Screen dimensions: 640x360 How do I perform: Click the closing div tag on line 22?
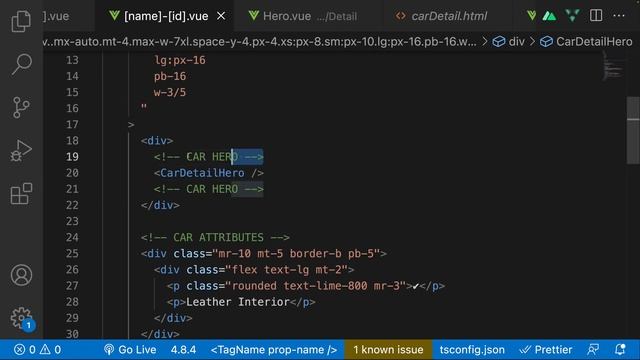coord(160,205)
